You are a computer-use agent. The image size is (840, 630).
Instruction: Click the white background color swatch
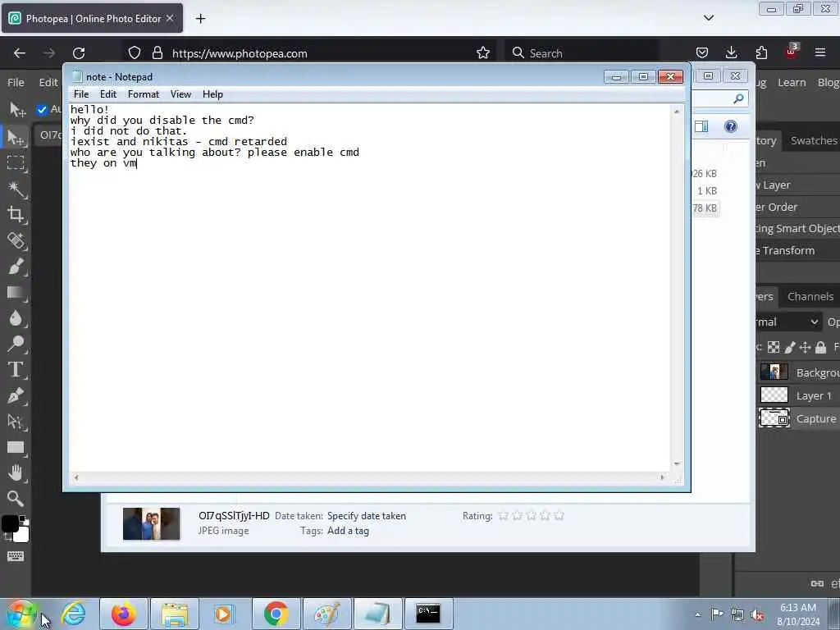coord(21,535)
